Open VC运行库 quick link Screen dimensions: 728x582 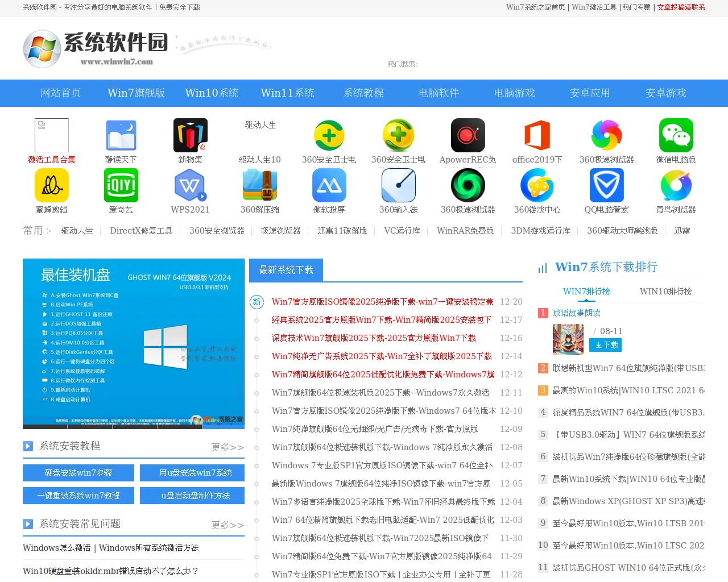pos(402,231)
